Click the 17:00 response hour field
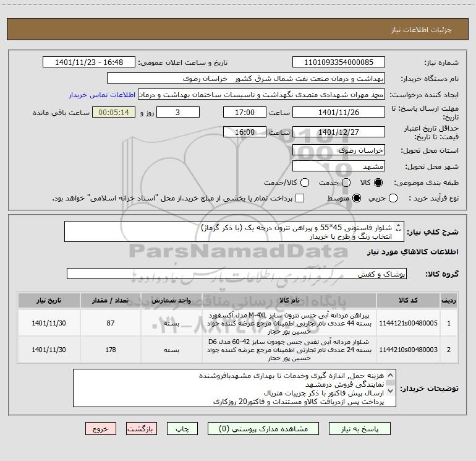 pos(245,112)
